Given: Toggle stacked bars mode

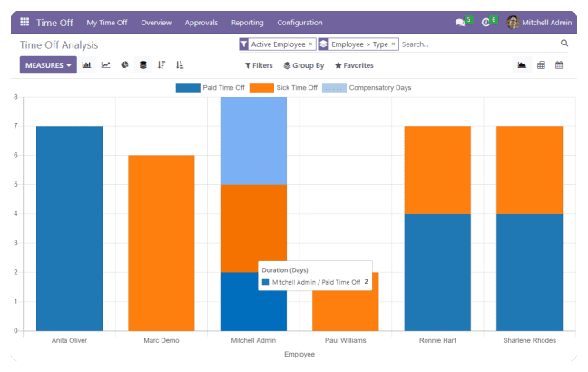Looking at the screenshot, I should [142, 65].
